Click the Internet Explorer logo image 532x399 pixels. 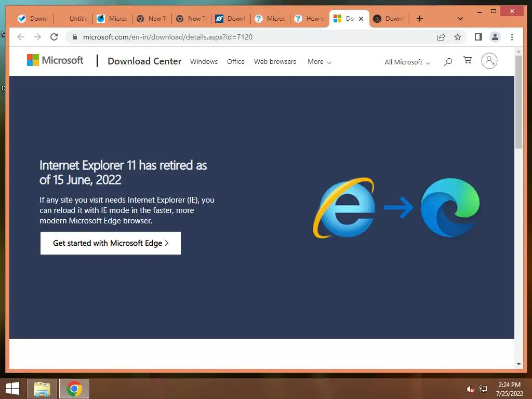[x=344, y=208]
